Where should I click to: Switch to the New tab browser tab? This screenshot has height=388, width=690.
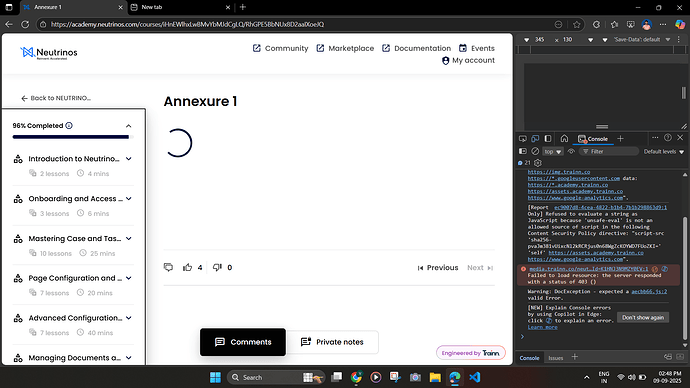coord(180,7)
